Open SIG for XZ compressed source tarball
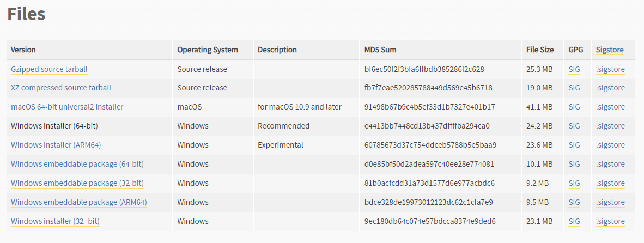The height and width of the screenshot is (243, 644). pos(574,88)
